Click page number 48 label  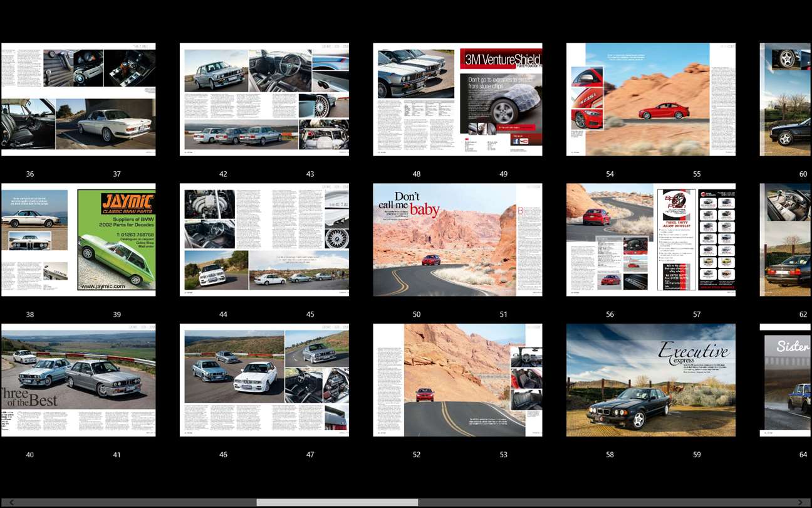coord(417,174)
